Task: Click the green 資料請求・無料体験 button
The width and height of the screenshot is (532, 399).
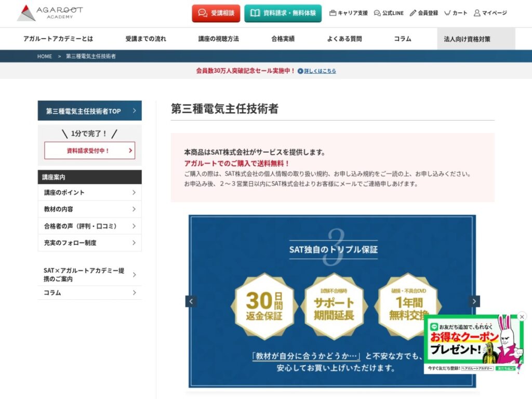Action: tap(283, 13)
